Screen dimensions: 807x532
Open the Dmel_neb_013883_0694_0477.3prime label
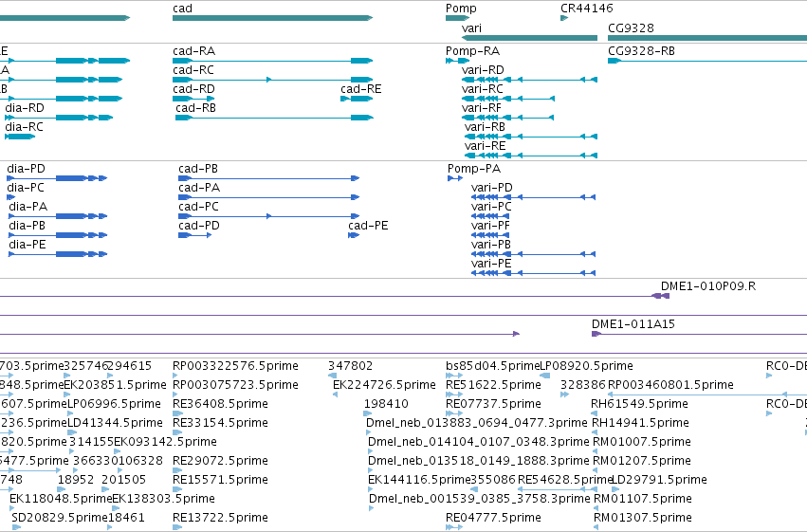tap(477, 424)
